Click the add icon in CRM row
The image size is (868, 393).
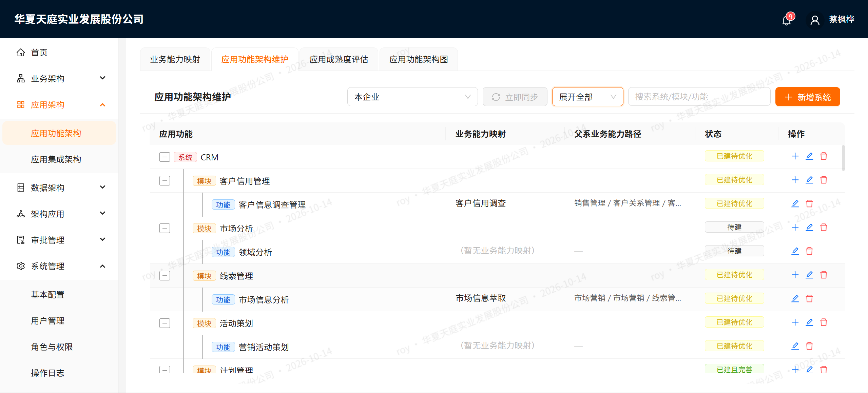[795, 156]
